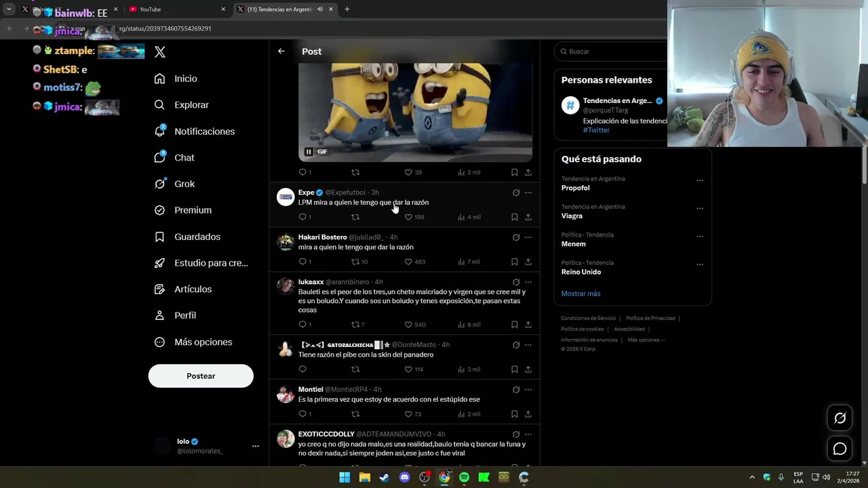Open Más opciones menu
Viewport: 868px width, 488px height.
(193, 342)
